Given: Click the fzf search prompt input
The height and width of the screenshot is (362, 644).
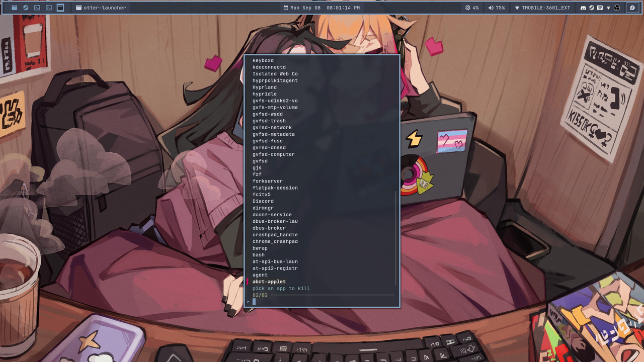Looking at the screenshot, I should pos(322,302).
